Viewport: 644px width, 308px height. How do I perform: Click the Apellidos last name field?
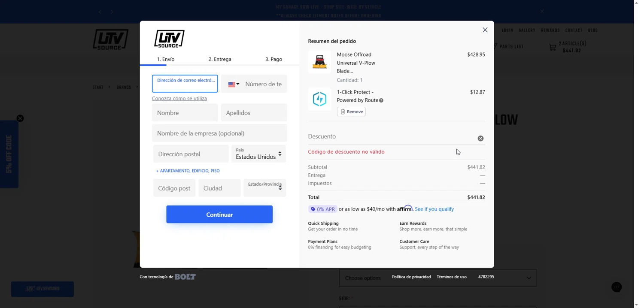pyautogui.click(x=254, y=113)
